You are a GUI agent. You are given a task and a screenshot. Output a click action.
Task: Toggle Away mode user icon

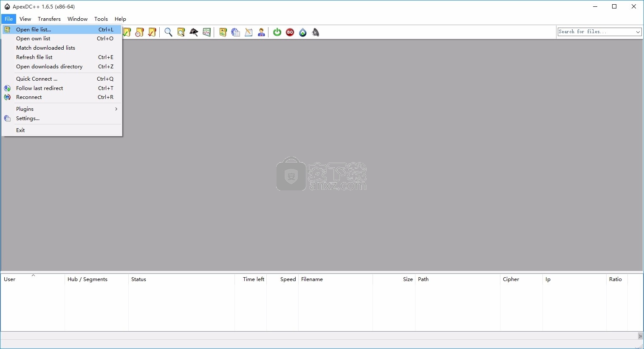pos(261,32)
